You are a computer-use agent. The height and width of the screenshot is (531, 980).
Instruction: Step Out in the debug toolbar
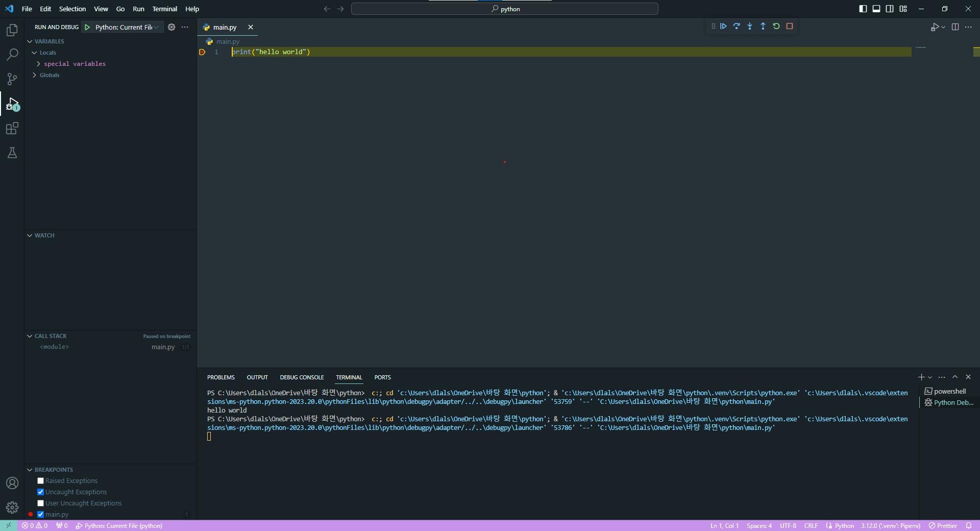[763, 26]
